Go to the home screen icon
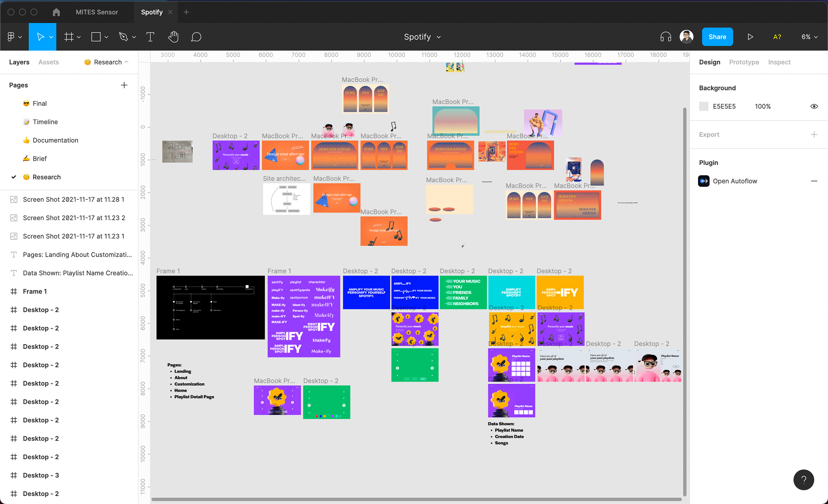Image resolution: width=828 pixels, height=504 pixels. tap(56, 12)
